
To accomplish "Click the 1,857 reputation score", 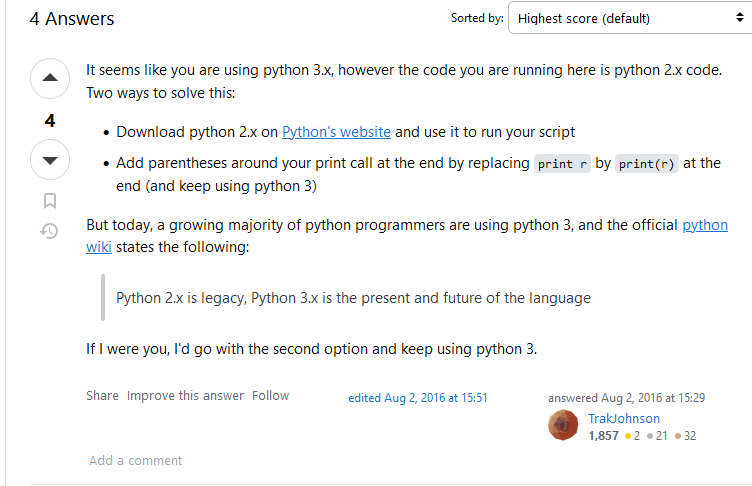I will (604, 436).
